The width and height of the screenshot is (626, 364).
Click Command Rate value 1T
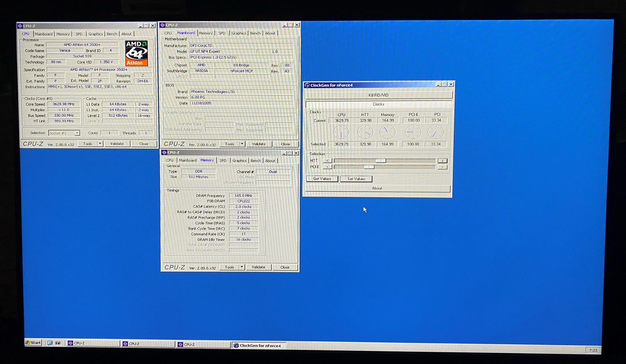coord(244,234)
